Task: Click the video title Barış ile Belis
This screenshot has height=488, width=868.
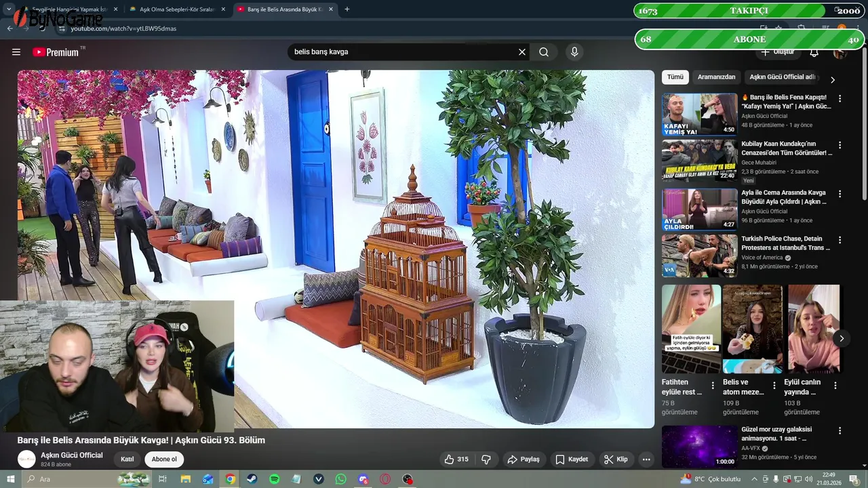Action: click(x=141, y=440)
